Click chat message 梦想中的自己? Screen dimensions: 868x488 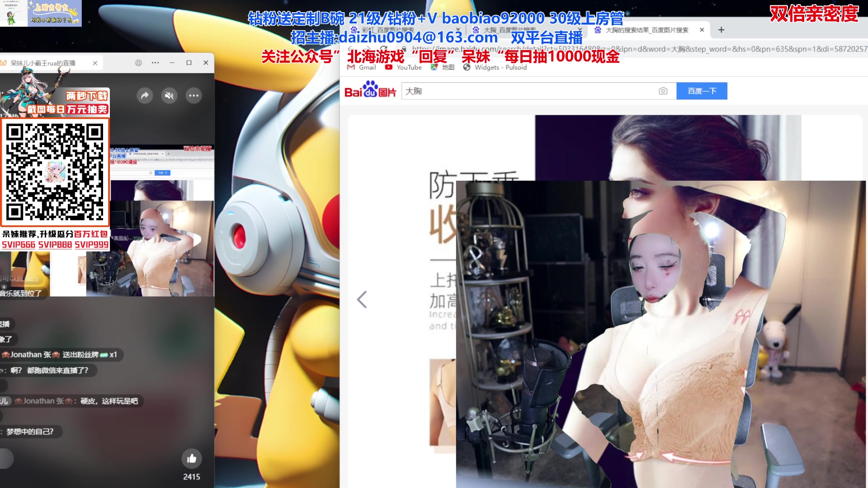pyautogui.click(x=30, y=432)
